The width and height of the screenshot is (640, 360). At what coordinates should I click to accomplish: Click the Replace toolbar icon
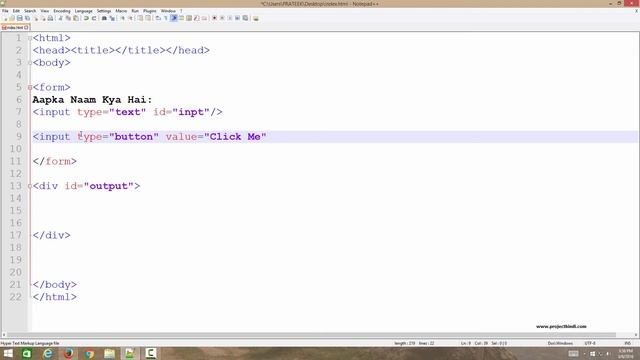click(112, 18)
